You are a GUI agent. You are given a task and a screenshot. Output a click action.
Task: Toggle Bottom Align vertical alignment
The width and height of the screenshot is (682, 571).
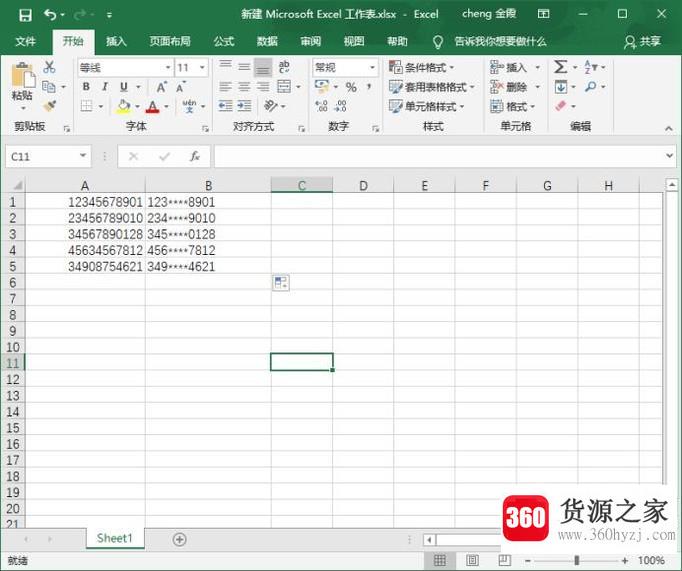[263, 67]
